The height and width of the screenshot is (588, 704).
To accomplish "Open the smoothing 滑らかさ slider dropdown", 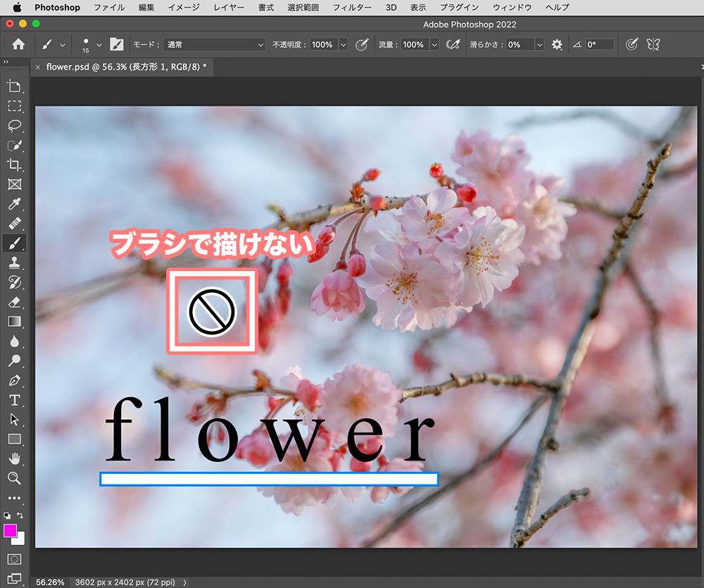I will tap(540, 44).
